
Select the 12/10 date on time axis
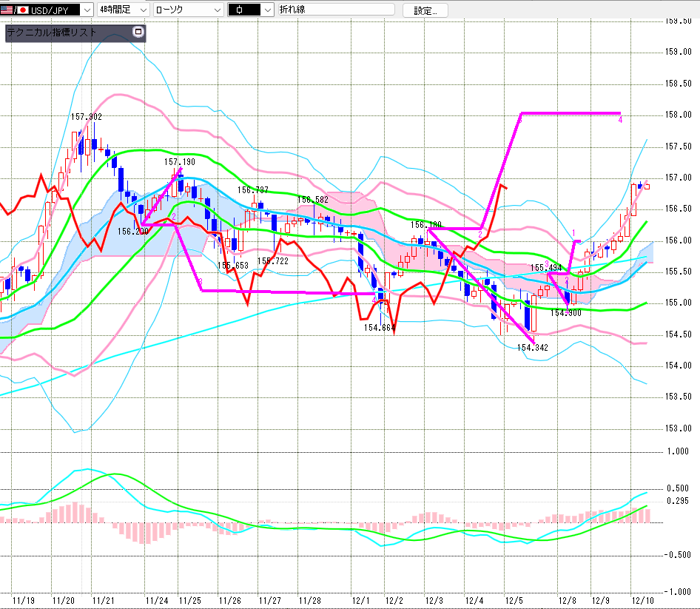(x=641, y=601)
